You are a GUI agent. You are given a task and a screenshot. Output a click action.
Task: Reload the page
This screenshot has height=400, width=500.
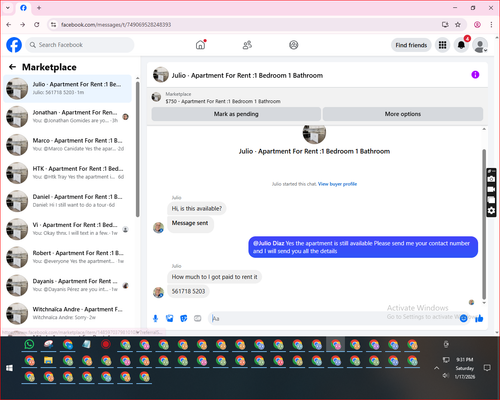(37, 25)
